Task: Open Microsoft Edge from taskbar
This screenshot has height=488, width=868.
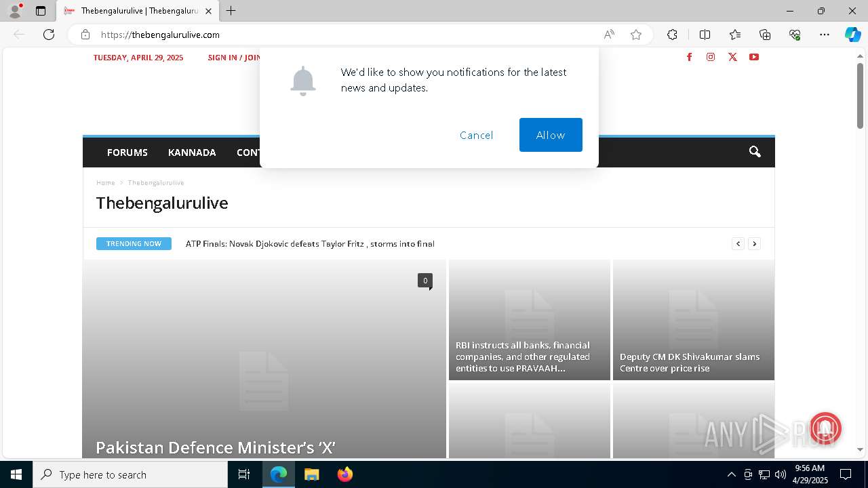Action: (x=279, y=474)
